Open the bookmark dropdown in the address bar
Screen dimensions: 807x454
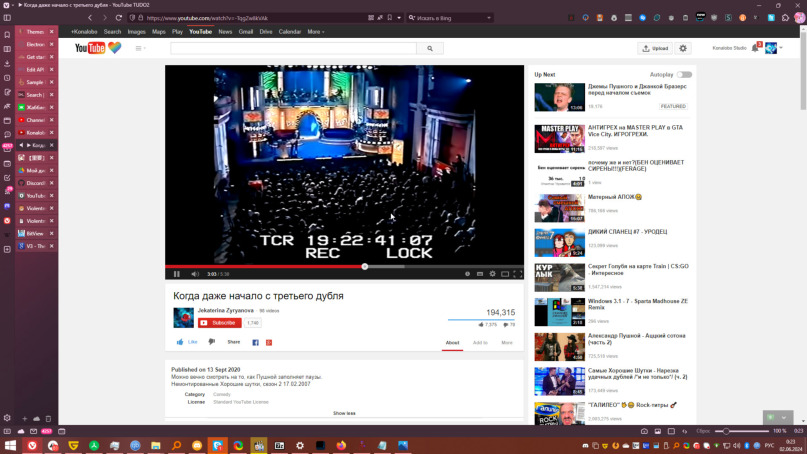coord(398,18)
